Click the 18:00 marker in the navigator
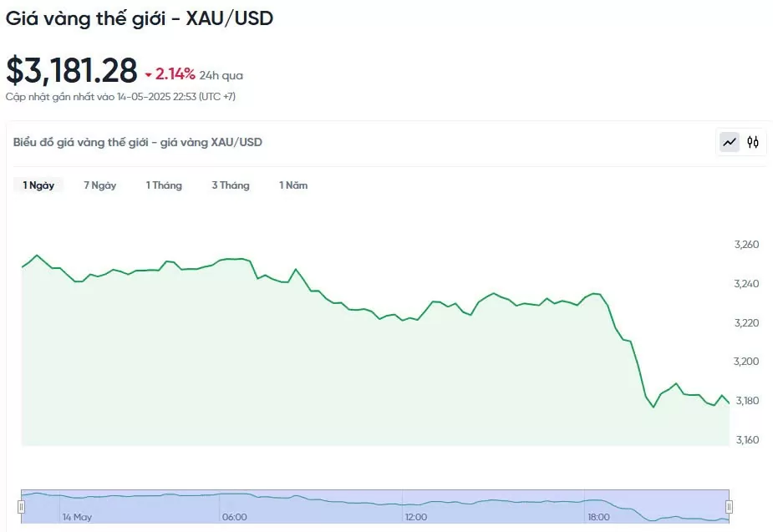Viewport: 773px width, 532px height. [599, 517]
